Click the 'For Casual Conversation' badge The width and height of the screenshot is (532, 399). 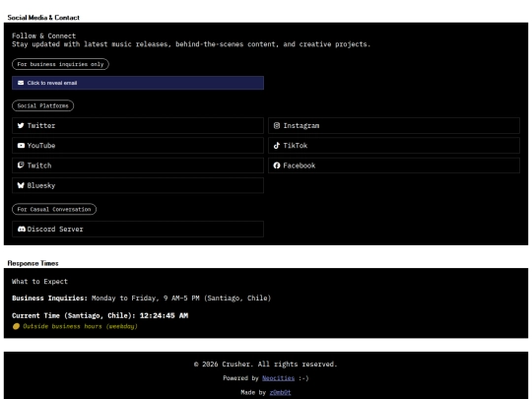click(54, 209)
